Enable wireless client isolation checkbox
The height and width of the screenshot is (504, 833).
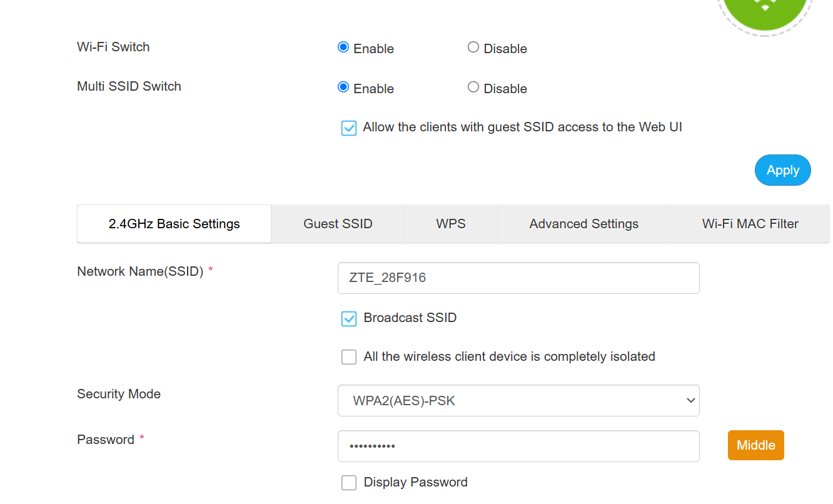click(349, 357)
